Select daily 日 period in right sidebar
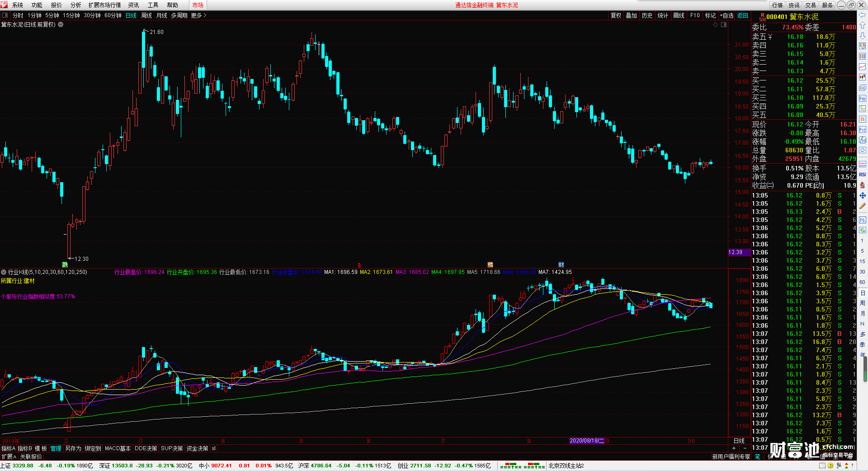 [x=863, y=293]
